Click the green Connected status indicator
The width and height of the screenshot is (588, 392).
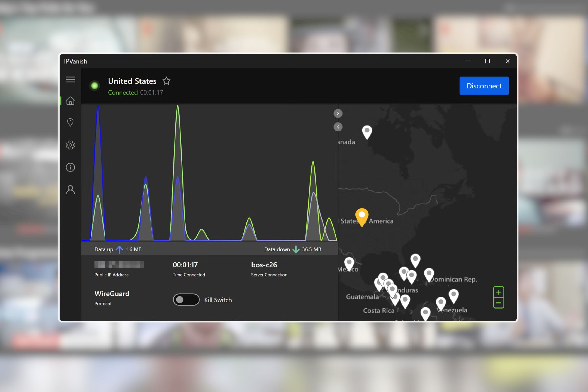point(95,85)
